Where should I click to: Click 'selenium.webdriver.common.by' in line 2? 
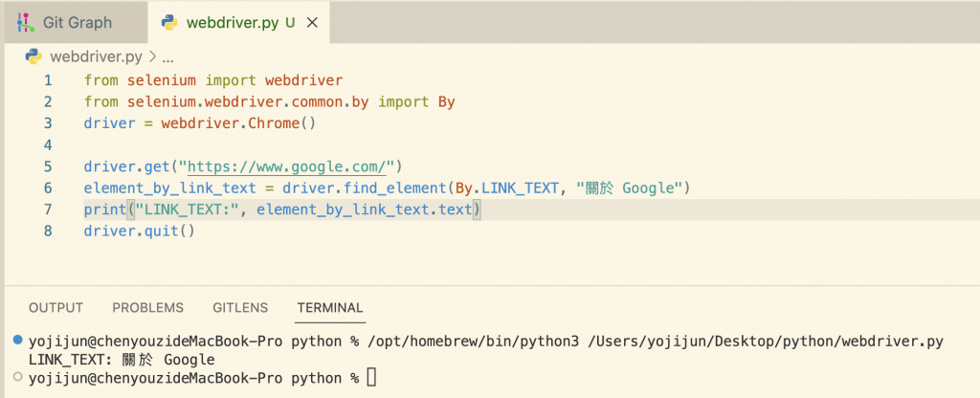(x=248, y=101)
